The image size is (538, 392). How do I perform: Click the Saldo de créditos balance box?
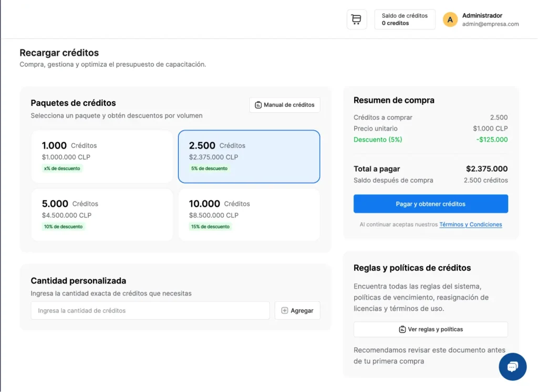click(405, 19)
